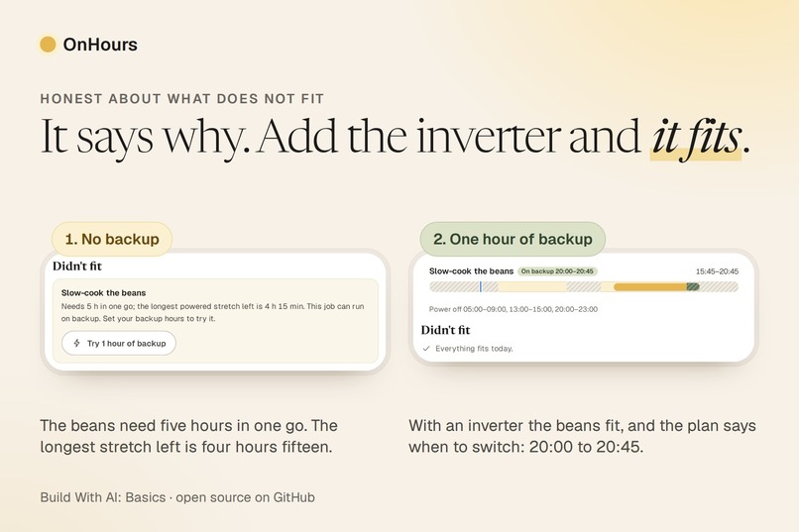Click the lightning bolt icon in backup button
Image resolution: width=799 pixels, height=532 pixels.
[x=77, y=343]
